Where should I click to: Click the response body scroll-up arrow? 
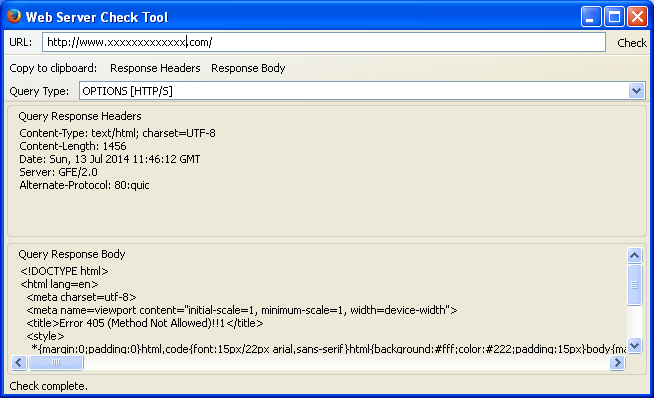(x=634, y=255)
